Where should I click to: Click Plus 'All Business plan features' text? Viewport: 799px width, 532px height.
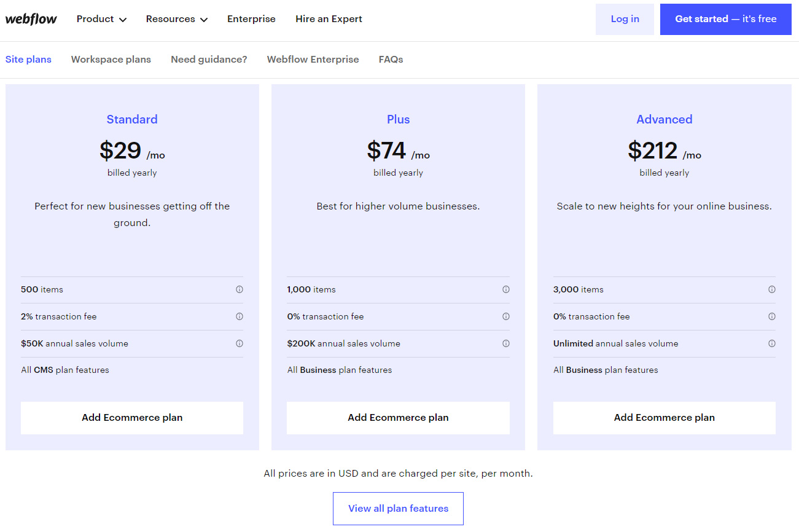[340, 370]
